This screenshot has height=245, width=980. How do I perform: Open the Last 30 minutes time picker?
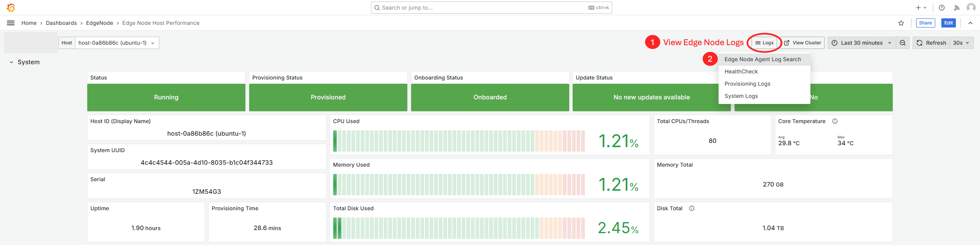[862, 43]
